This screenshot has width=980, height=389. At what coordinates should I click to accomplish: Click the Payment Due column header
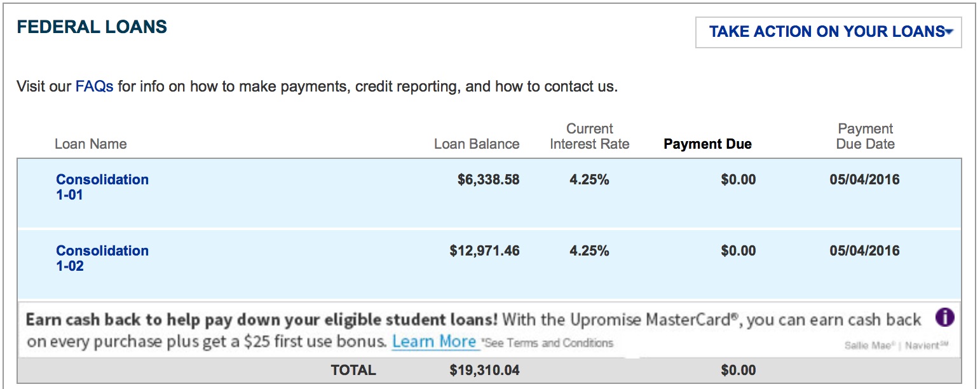[x=707, y=144]
